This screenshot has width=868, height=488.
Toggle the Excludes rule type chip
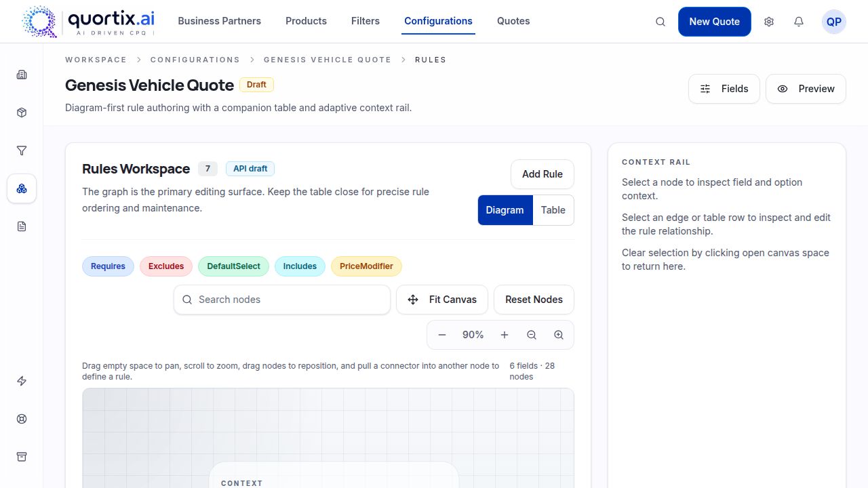(x=166, y=266)
